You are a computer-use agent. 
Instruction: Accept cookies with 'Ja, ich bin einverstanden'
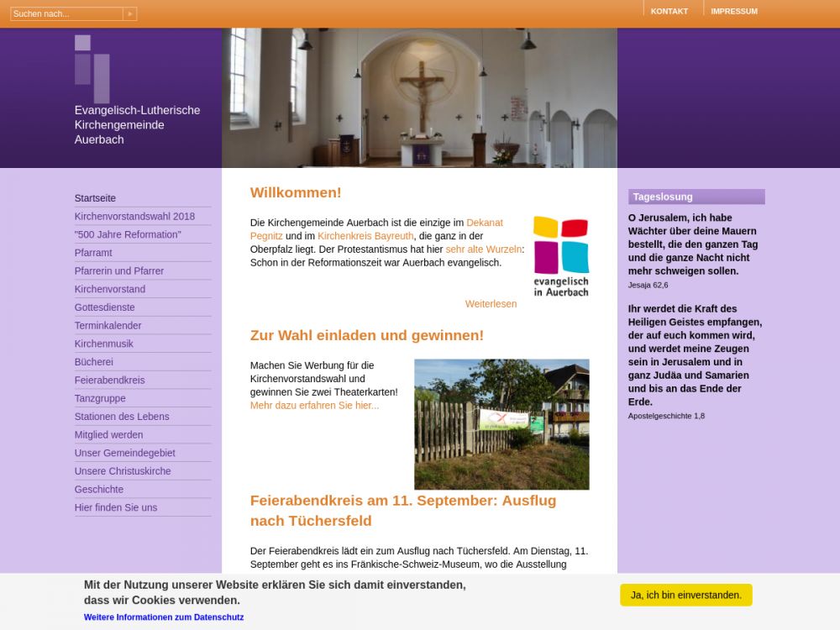(x=685, y=595)
